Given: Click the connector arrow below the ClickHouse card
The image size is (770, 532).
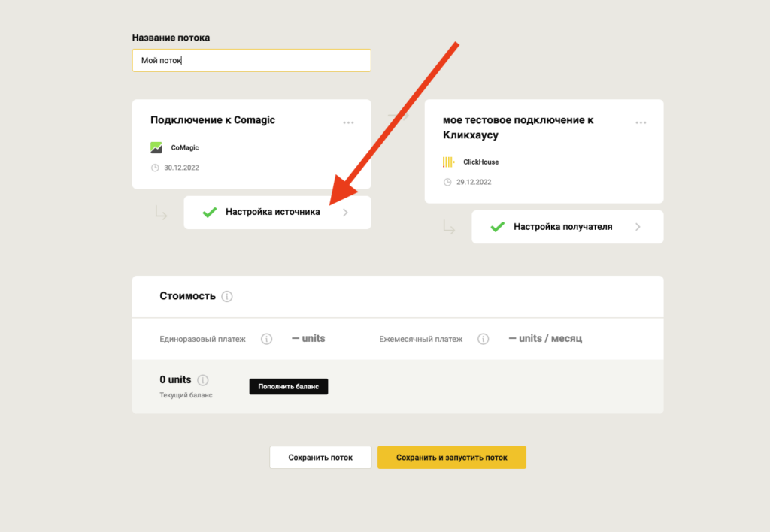Looking at the screenshot, I should click(449, 227).
